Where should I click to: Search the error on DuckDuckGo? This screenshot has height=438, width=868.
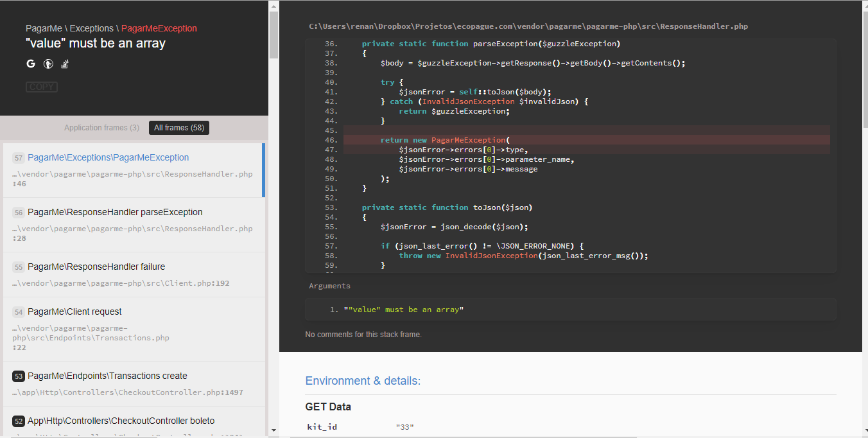[x=48, y=64]
